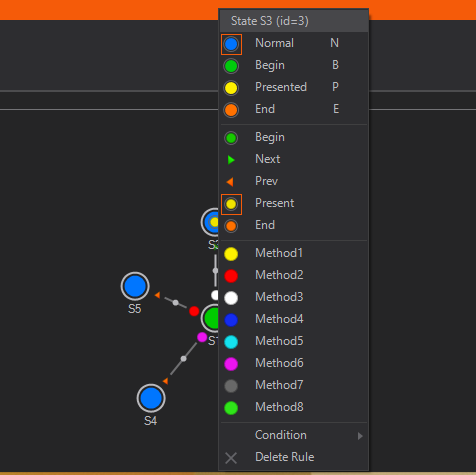Image resolution: width=476 pixels, height=475 pixels.
Task: Choose the orange Prev arrow rule
Action: 230,182
